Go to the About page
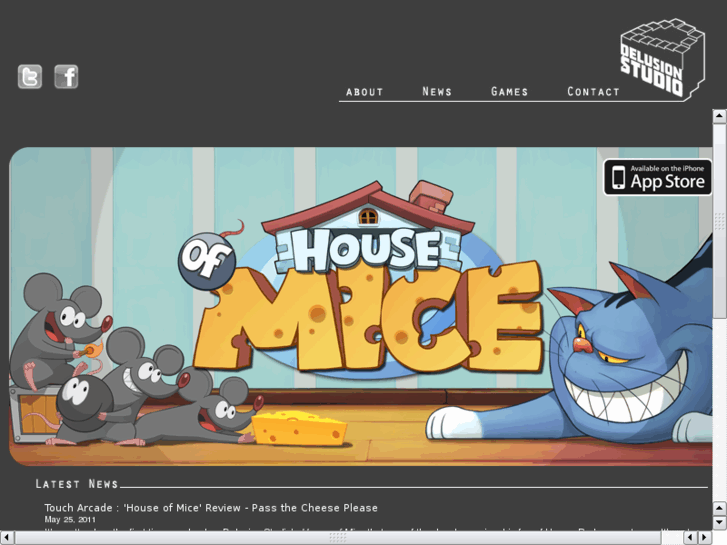Screen dimensions: 727x545 [364, 92]
